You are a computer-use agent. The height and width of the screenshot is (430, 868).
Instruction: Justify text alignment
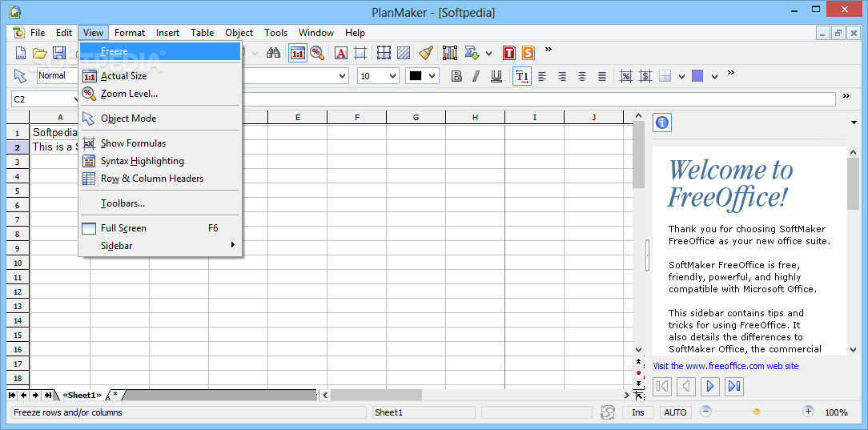(601, 76)
